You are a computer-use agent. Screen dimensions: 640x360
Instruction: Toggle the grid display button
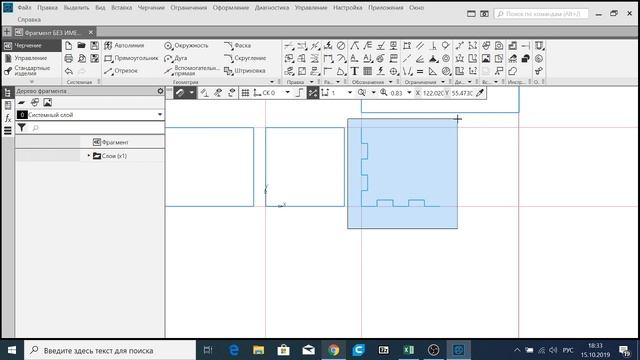[x=245, y=93]
